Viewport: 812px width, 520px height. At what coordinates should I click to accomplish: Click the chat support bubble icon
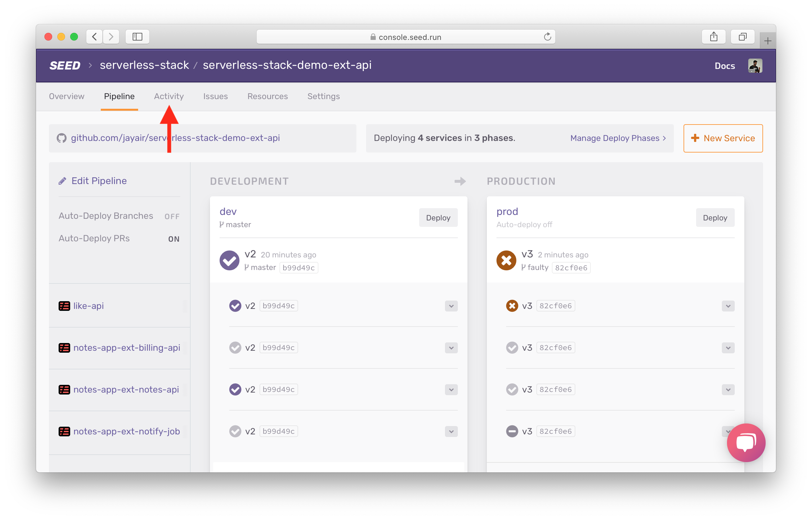coord(745,442)
